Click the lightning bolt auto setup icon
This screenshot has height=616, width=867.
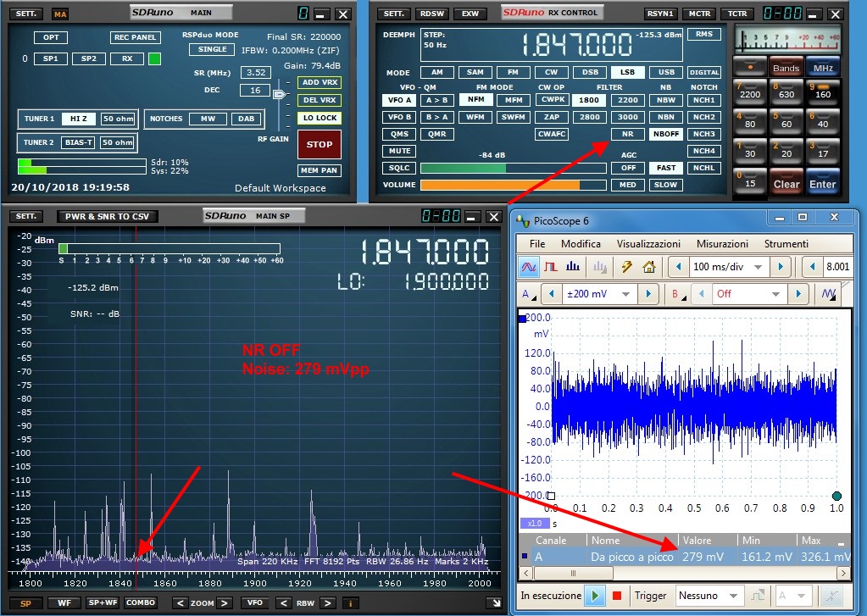(x=626, y=267)
